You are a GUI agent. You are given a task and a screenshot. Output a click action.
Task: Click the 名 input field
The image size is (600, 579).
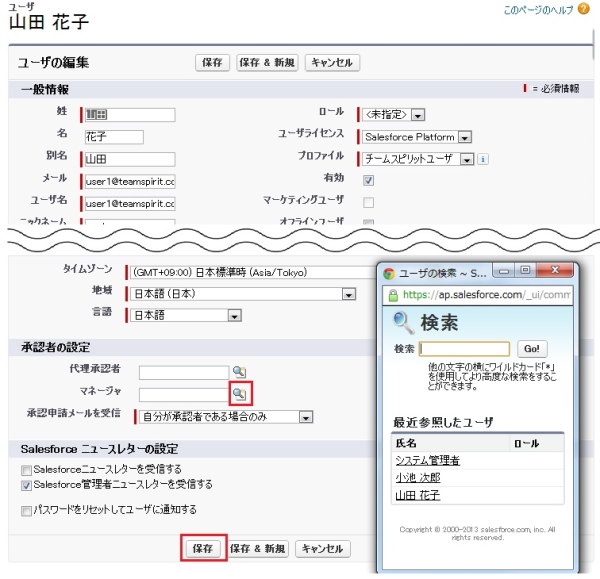tap(114, 137)
